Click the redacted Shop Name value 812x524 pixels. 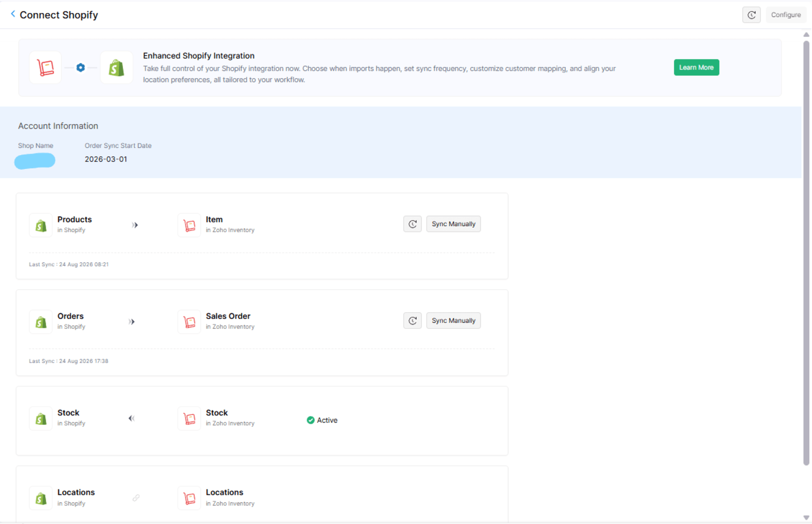(35, 161)
